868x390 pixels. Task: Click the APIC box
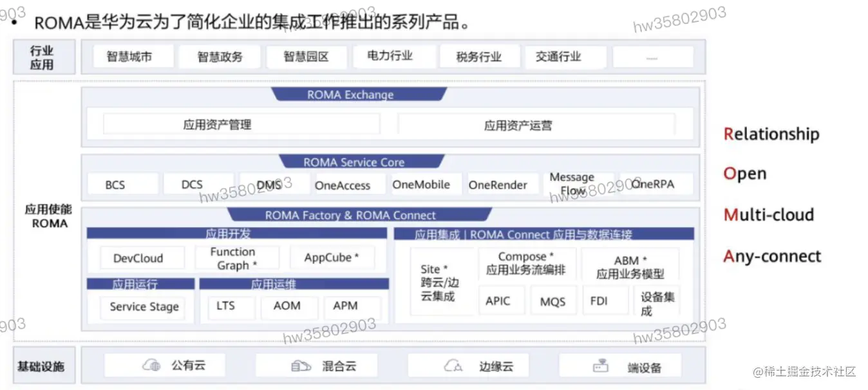[x=501, y=301]
